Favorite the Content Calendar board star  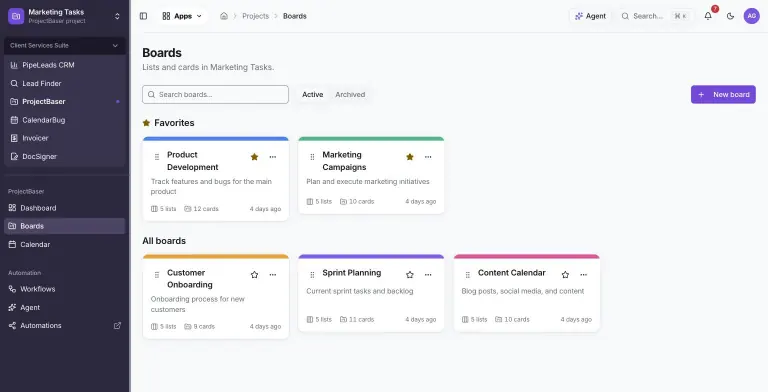click(x=565, y=275)
